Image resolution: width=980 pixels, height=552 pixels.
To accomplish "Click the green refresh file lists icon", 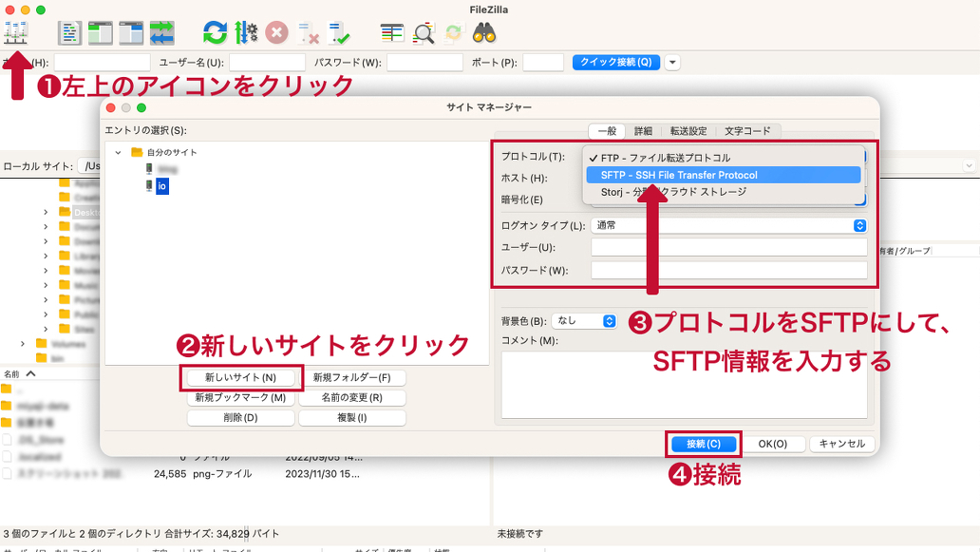I will tap(216, 33).
